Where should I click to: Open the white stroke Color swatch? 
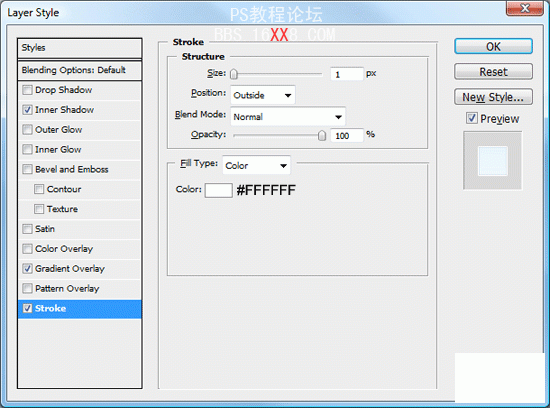coord(219,190)
